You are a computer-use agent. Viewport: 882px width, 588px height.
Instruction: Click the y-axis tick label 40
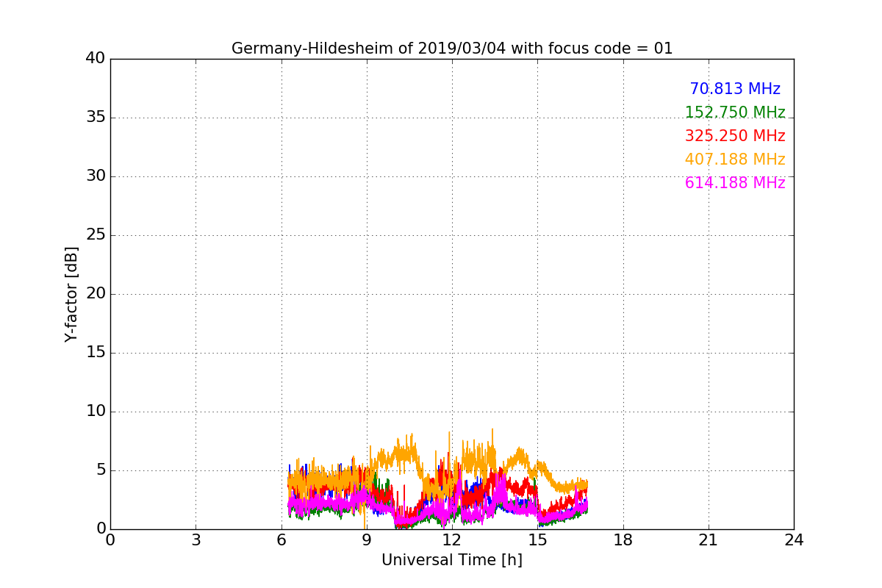click(96, 59)
